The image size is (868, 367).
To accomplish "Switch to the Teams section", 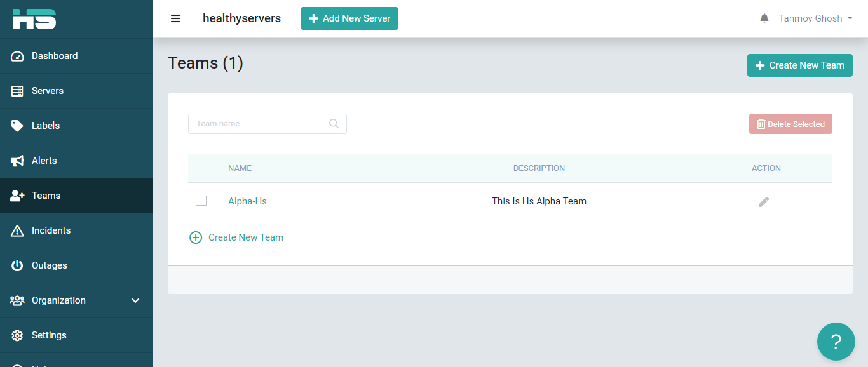I will pyautogui.click(x=46, y=196).
